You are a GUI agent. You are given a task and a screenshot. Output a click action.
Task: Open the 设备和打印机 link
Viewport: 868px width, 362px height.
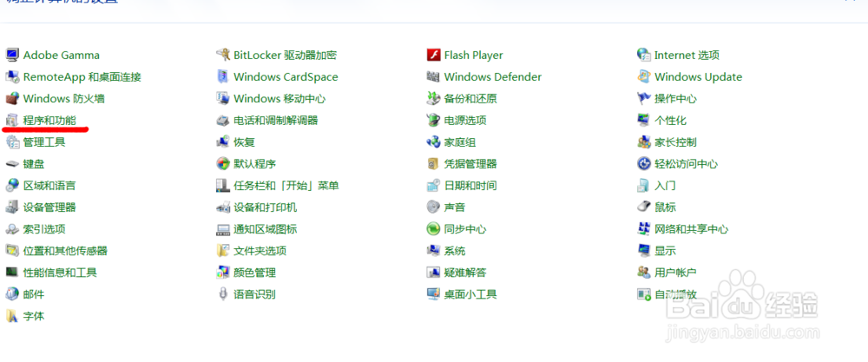pos(265,207)
